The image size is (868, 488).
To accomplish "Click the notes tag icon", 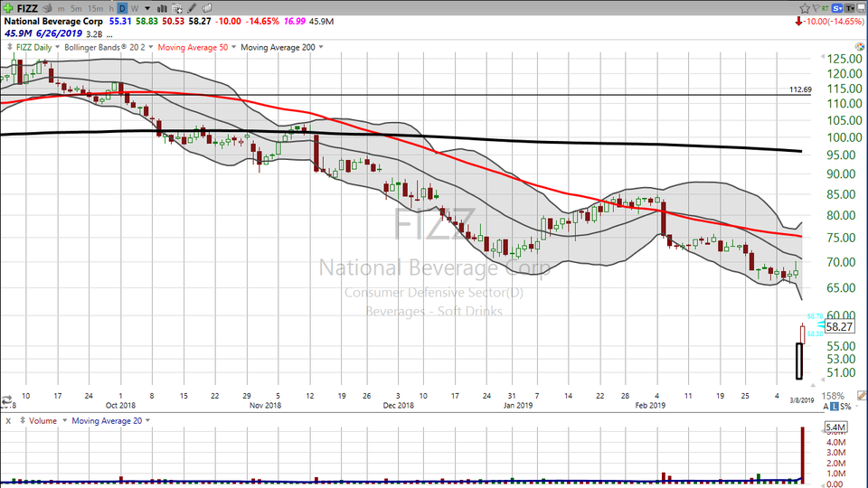I will pyautogui.click(x=206, y=8).
